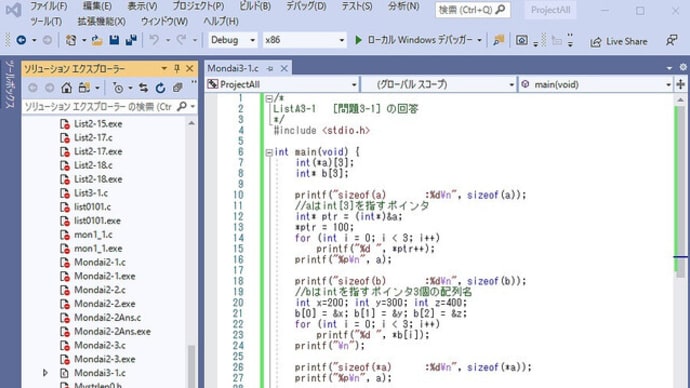The height and width of the screenshot is (388, 690).
Task: Collapse the main function code block
Action: point(269,153)
